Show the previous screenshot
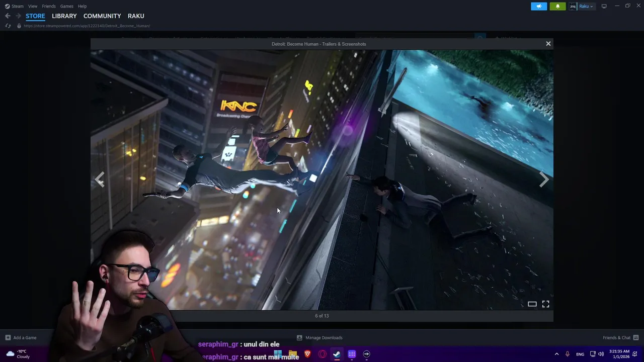The height and width of the screenshot is (362, 644). [100, 179]
